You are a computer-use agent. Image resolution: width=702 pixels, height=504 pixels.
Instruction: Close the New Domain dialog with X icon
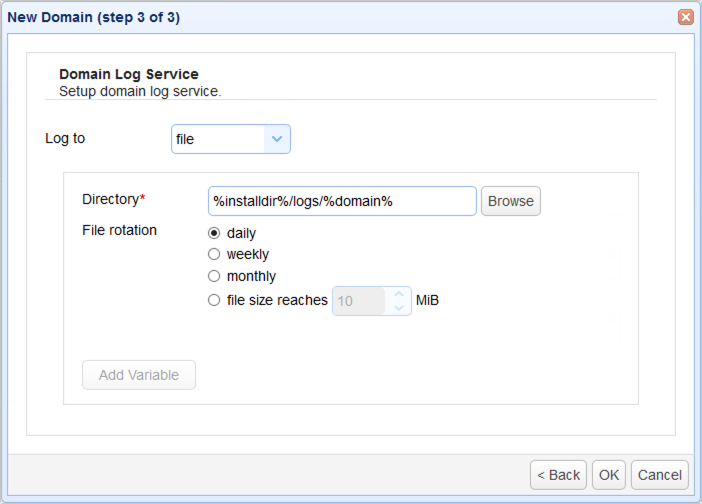pyautogui.click(x=685, y=17)
